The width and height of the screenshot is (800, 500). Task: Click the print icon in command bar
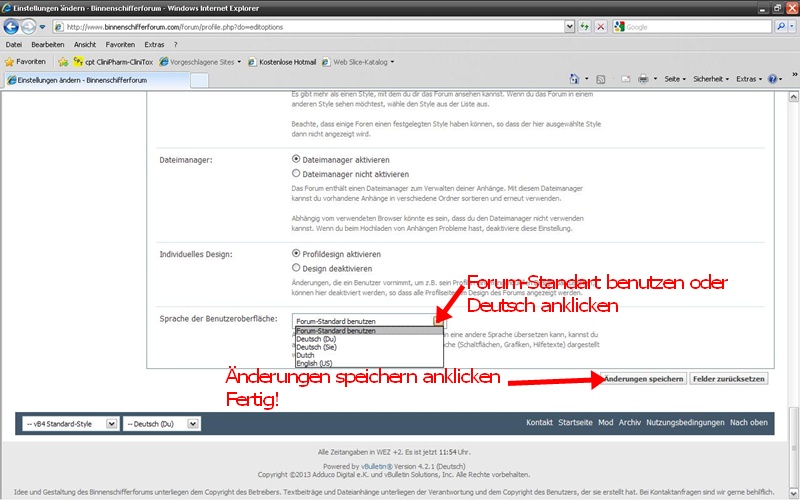(x=644, y=78)
